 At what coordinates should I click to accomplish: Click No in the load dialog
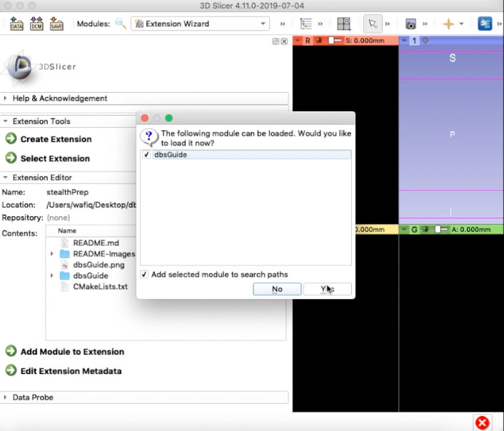point(277,289)
